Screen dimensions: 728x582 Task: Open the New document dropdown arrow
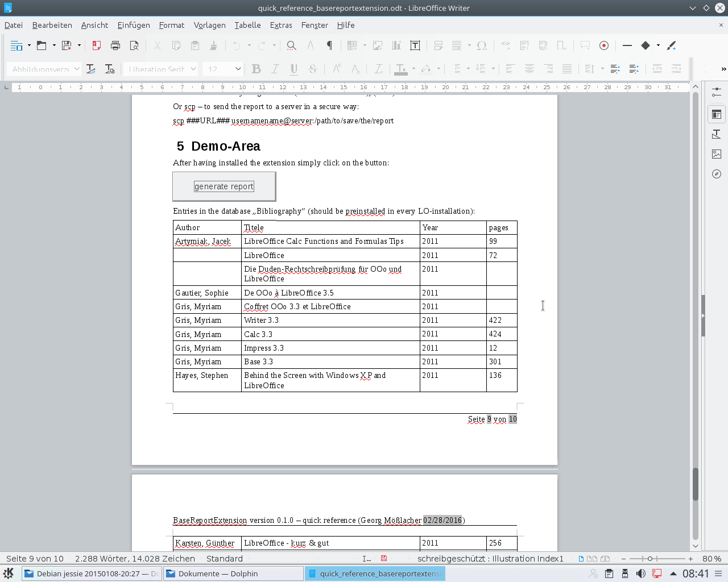pos(29,45)
